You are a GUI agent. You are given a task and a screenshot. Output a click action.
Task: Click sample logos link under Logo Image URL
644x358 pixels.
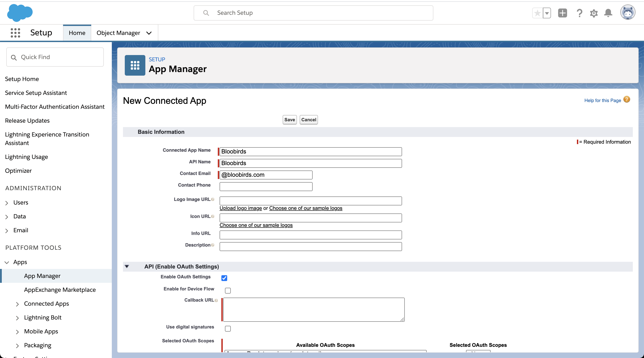click(x=305, y=208)
